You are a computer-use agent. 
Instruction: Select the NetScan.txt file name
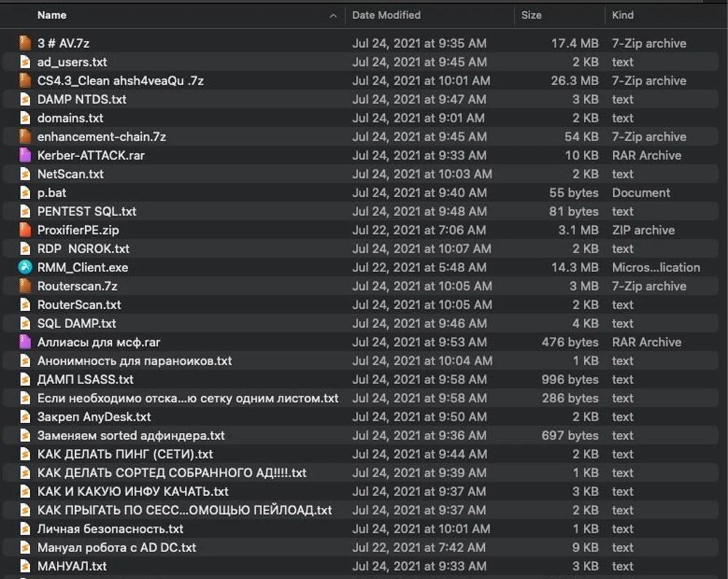tap(71, 174)
